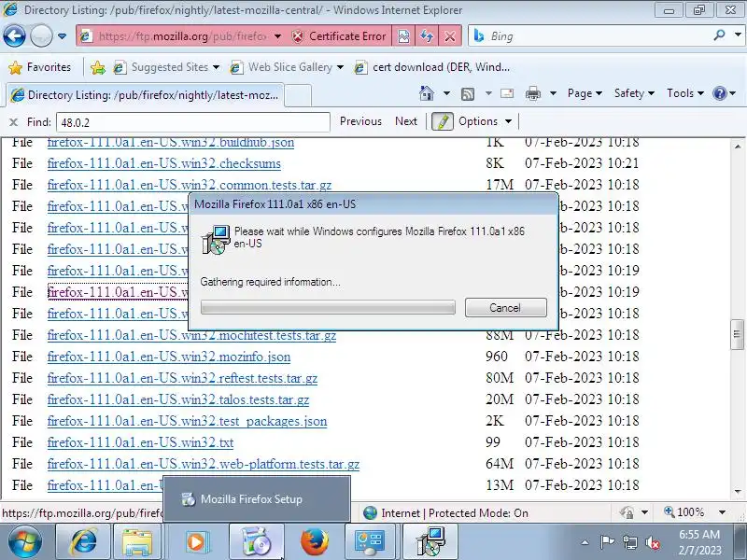Expand zoom level dropdown arrow

coord(722,512)
